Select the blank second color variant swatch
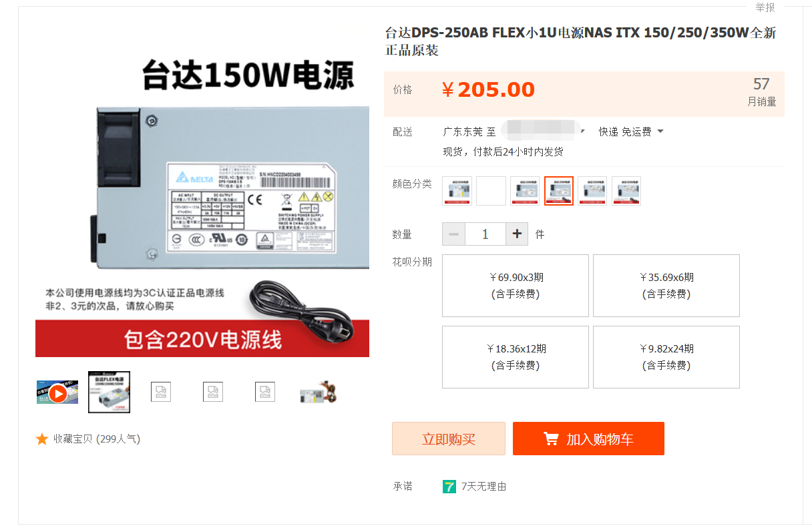Screen dimensions: 812x532 [491, 191]
